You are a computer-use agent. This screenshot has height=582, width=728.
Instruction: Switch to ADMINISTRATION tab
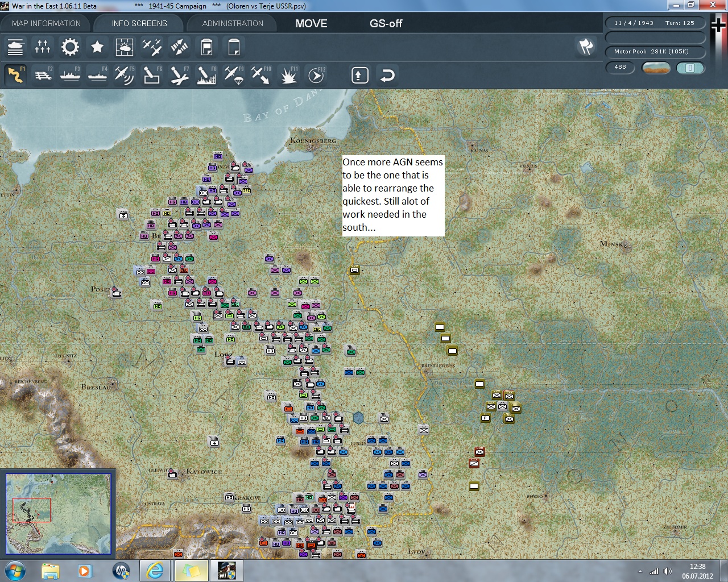pos(233,23)
